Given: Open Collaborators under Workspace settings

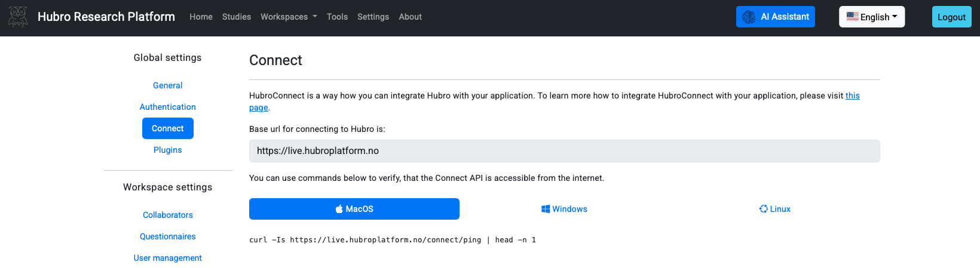Looking at the screenshot, I should pyautogui.click(x=167, y=215).
